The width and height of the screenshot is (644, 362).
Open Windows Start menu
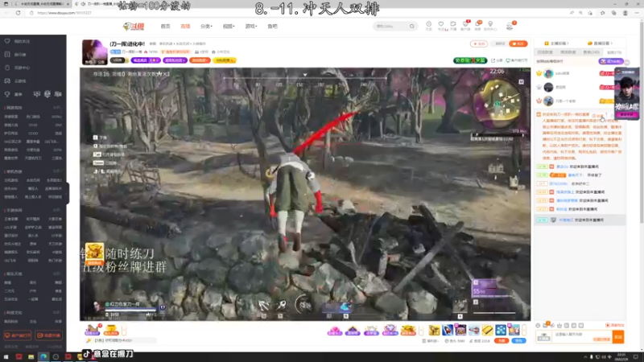6,356
